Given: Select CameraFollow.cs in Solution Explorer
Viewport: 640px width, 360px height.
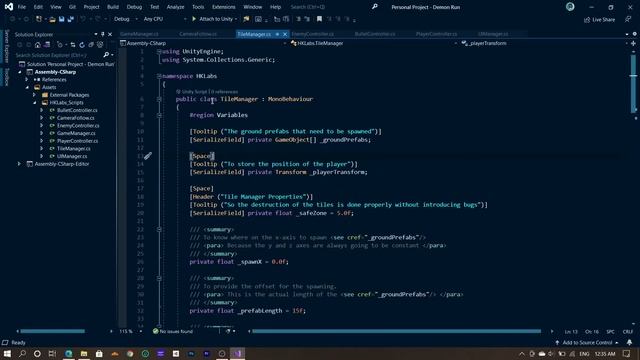Looking at the screenshot, I should pos(76,118).
